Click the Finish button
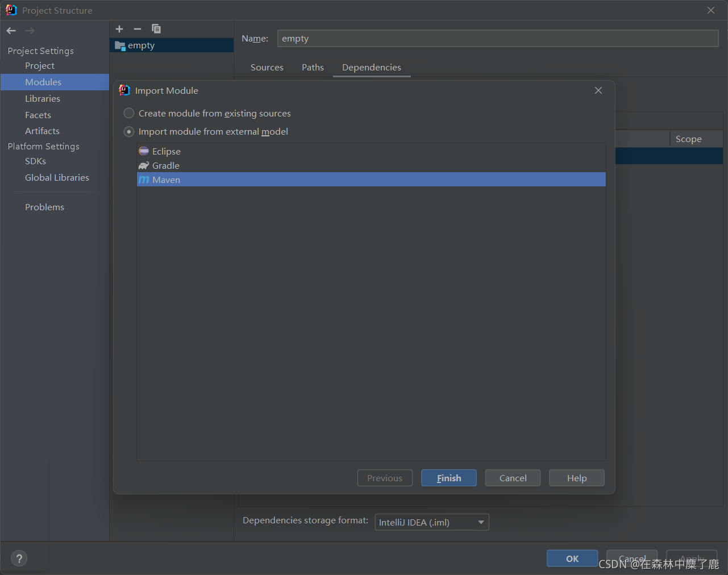728x575 pixels. pos(449,478)
